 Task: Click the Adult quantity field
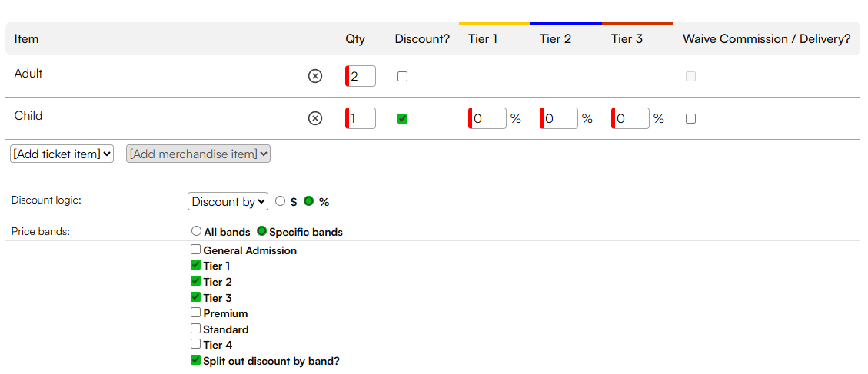361,76
